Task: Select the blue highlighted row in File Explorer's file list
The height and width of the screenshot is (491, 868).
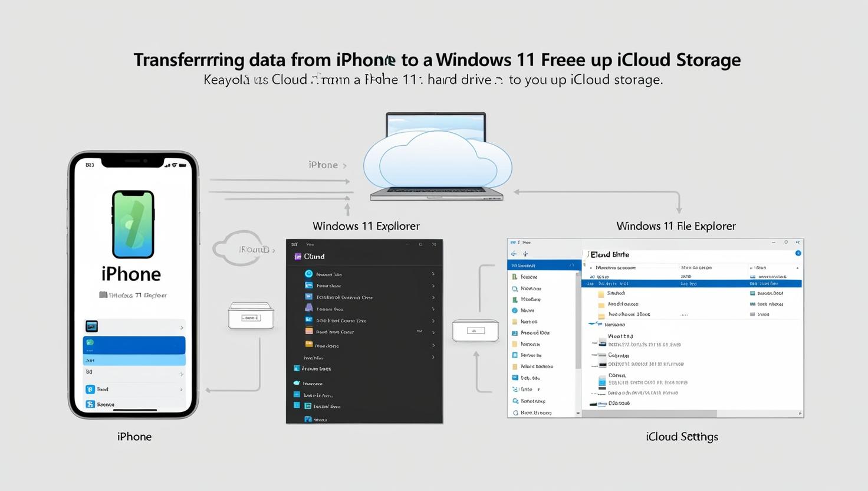Action: [x=692, y=284]
